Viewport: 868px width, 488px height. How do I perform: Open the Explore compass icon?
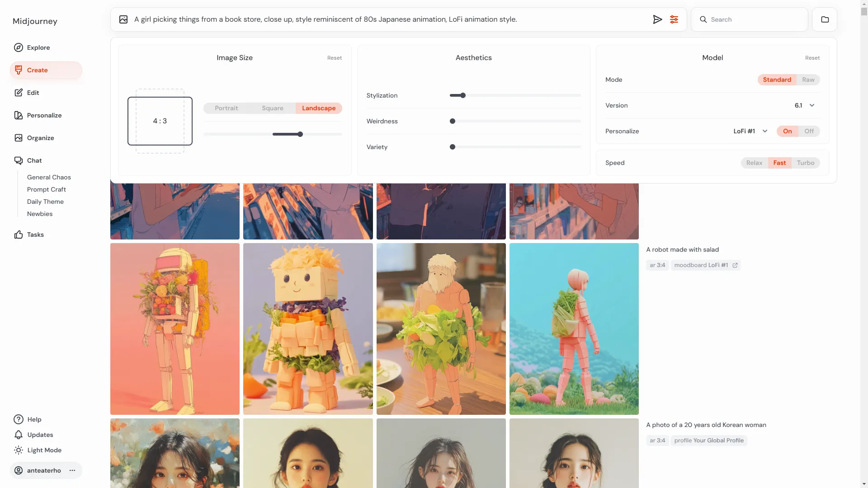click(19, 47)
